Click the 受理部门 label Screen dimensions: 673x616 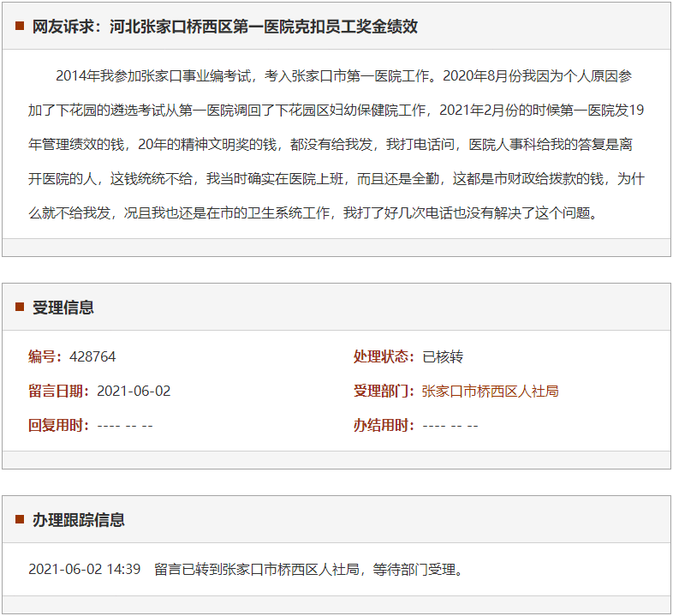tap(384, 391)
